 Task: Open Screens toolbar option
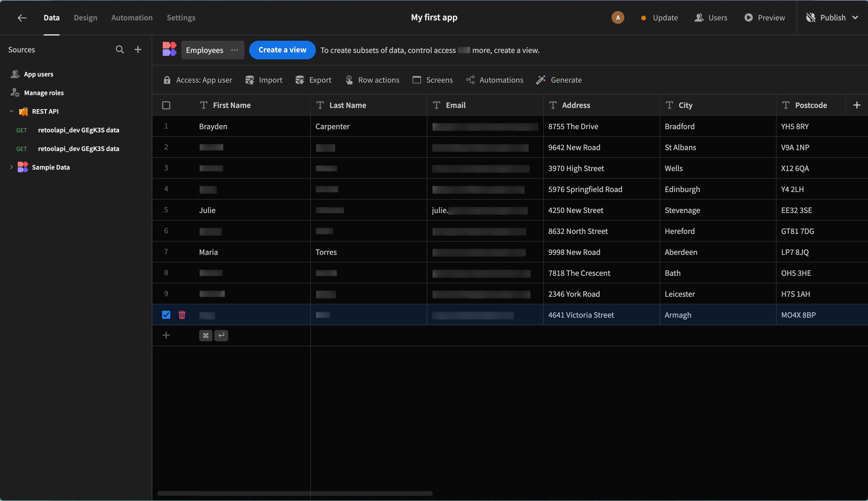coord(433,80)
